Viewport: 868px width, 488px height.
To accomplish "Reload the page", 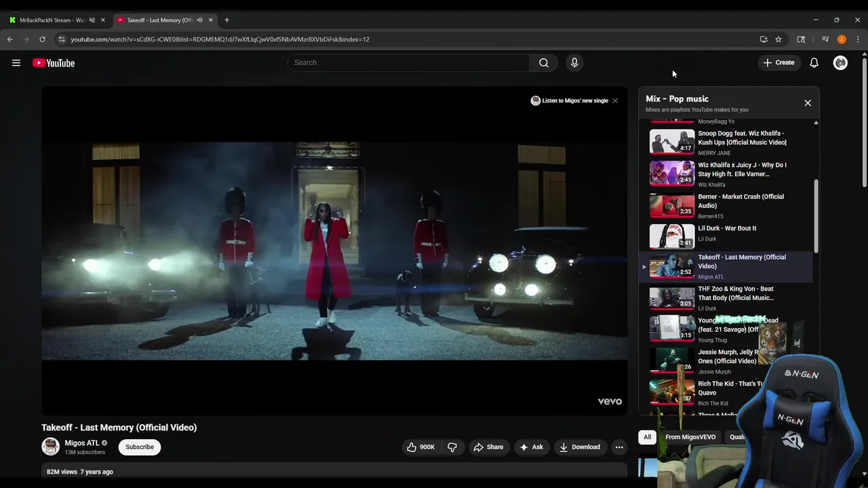I will [42, 39].
